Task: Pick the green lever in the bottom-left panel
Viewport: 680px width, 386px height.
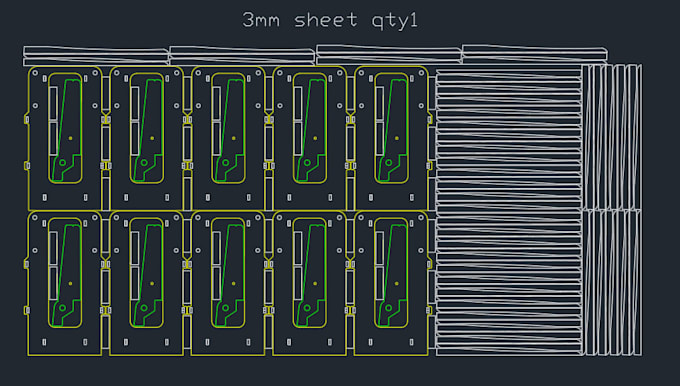Action: coord(66,275)
